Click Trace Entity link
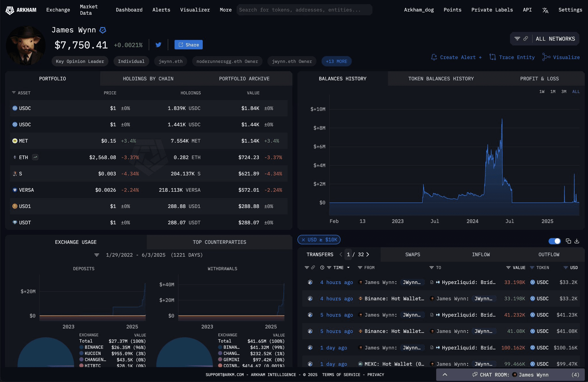 coord(512,57)
